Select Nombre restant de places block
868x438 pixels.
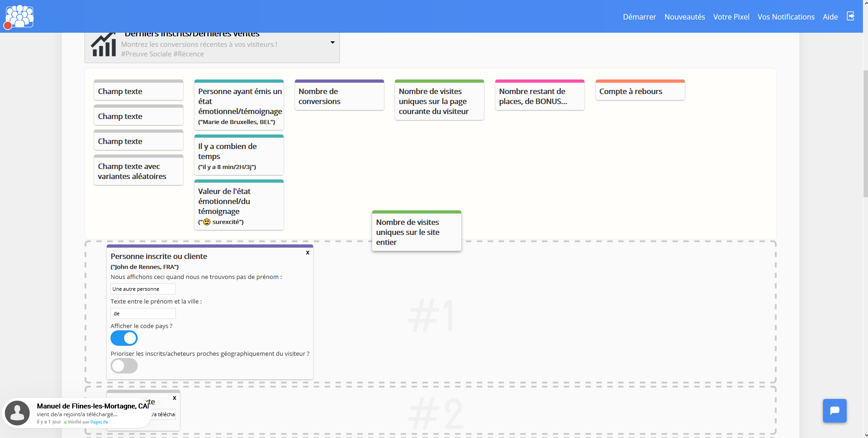pyautogui.click(x=540, y=95)
